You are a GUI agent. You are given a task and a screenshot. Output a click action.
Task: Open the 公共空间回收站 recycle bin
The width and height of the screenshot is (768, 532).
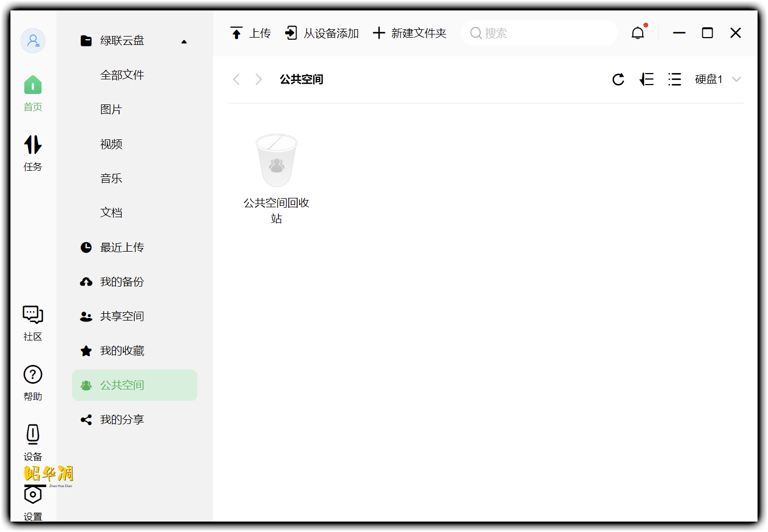point(276,160)
